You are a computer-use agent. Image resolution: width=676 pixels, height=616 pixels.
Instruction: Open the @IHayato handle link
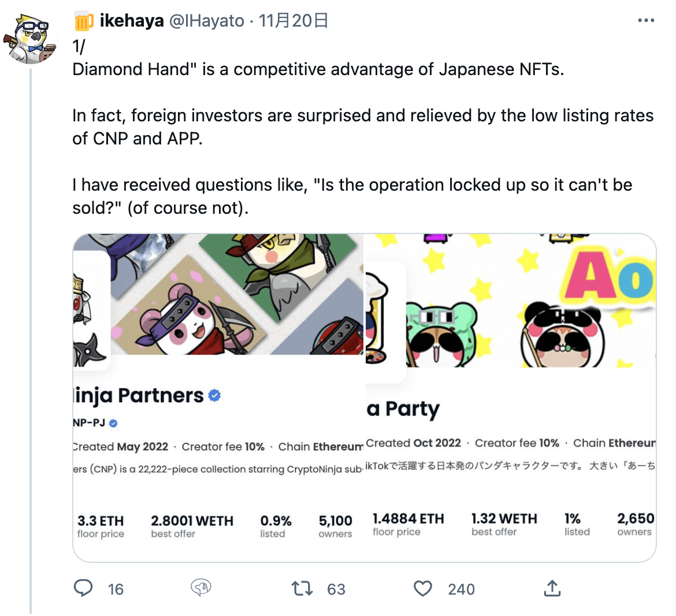click(x=207, y=21)
